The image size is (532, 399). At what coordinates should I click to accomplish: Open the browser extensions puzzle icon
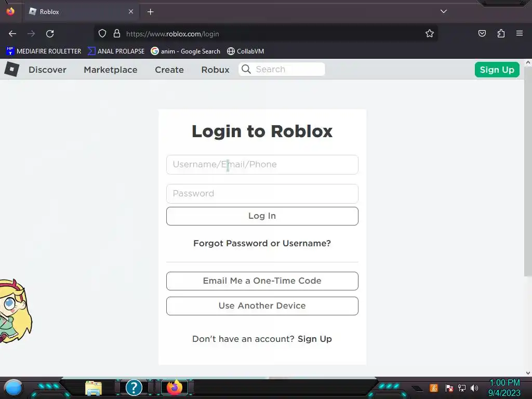pos(501,34)
